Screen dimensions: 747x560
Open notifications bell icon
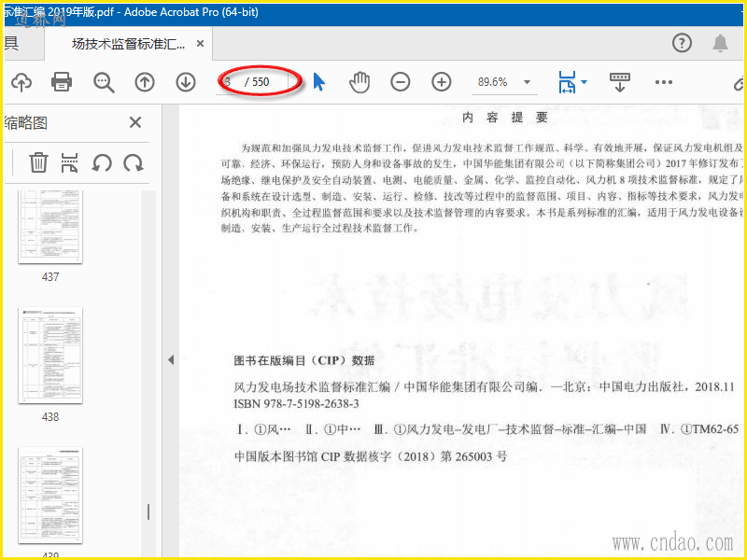coord(720,43)
